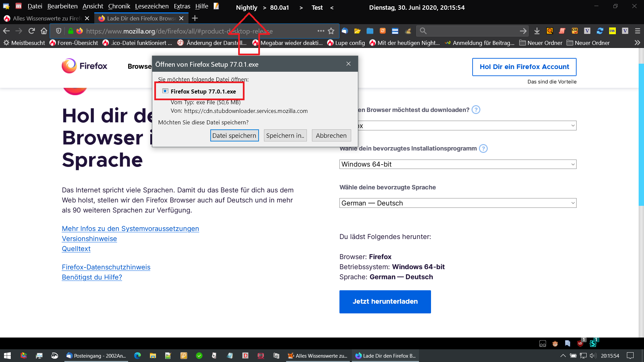Bookmark this page with the star icon
This screenshot has height=362, width=644.
331,31
